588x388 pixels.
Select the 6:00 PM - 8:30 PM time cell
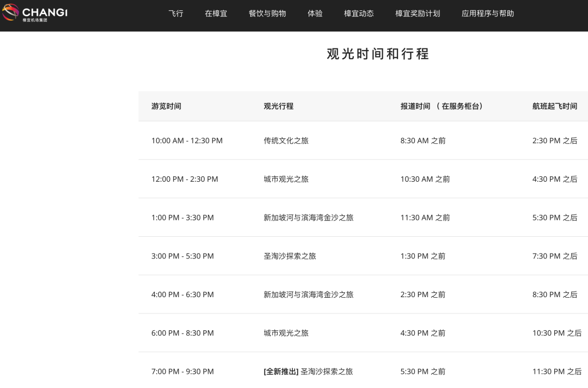(x=182, y=333)
